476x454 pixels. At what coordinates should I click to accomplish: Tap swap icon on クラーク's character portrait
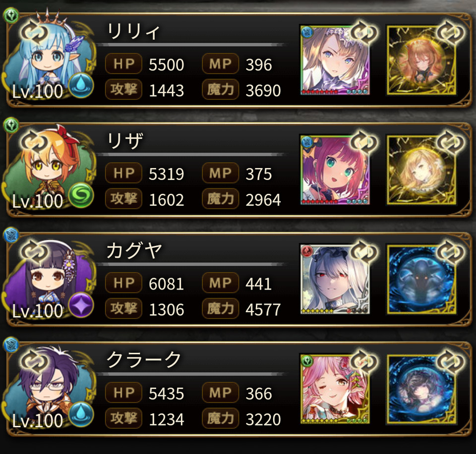pos(34,361)
